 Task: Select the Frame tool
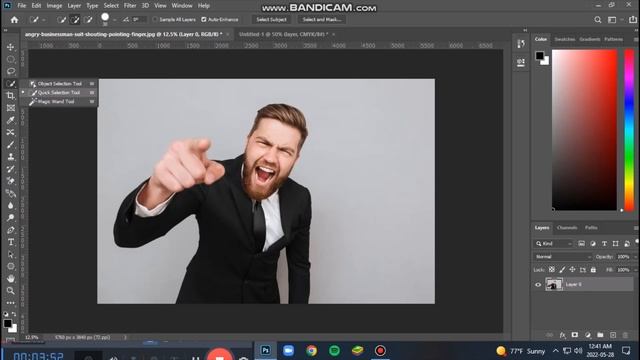[x=11, y=108]
